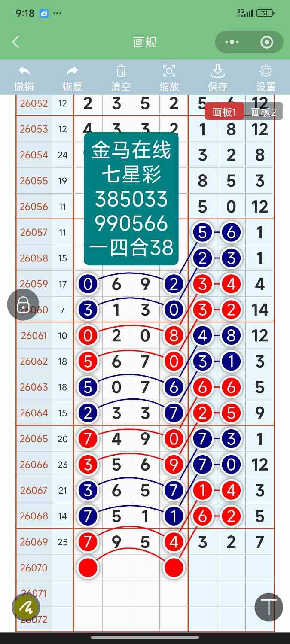Select issue number 26059
The height and width of the screenshot is (644, 290).
[x=34, y=284]
